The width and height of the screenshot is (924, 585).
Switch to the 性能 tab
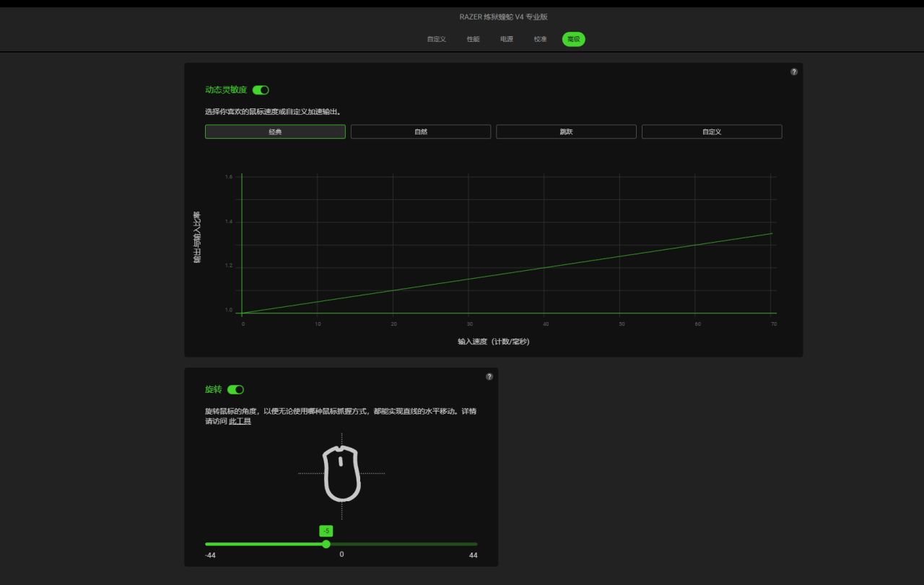473,39
